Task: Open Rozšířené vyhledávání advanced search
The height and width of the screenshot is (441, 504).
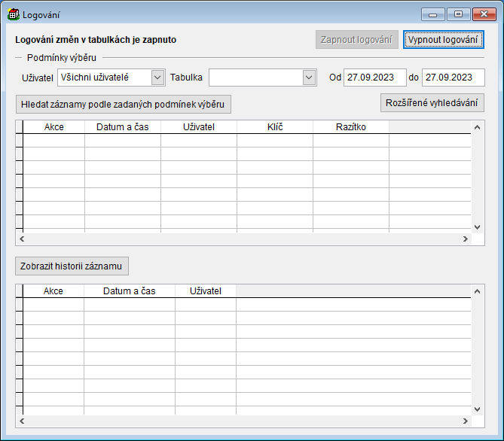Action: (432, 102)
